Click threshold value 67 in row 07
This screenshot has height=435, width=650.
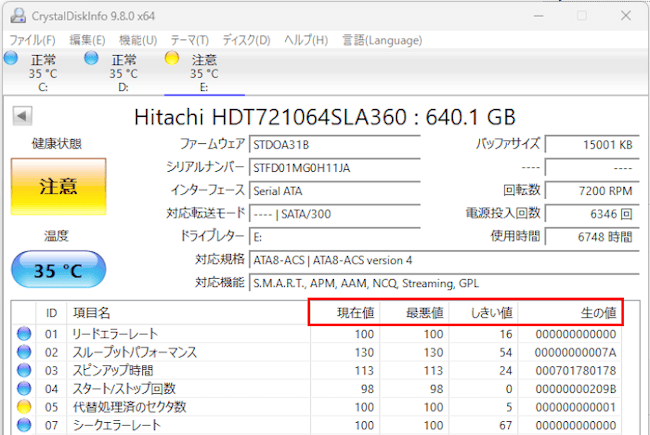[x=505, y=425]
